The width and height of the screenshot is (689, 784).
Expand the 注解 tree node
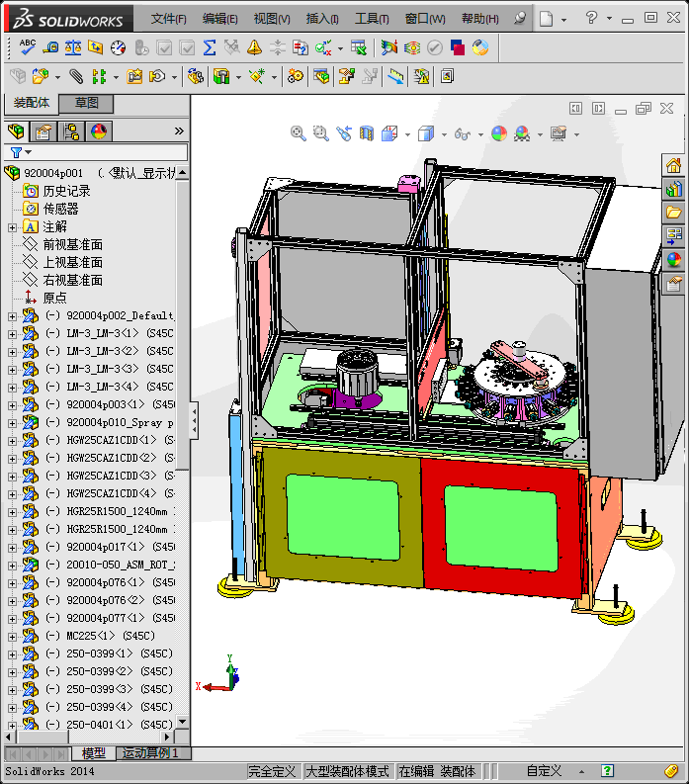point(12,227)
